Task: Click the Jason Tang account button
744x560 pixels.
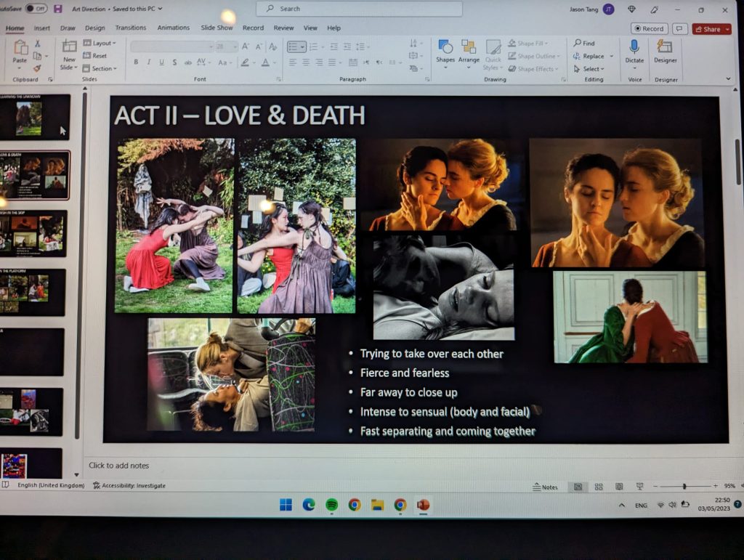Action: coord(591,9)
